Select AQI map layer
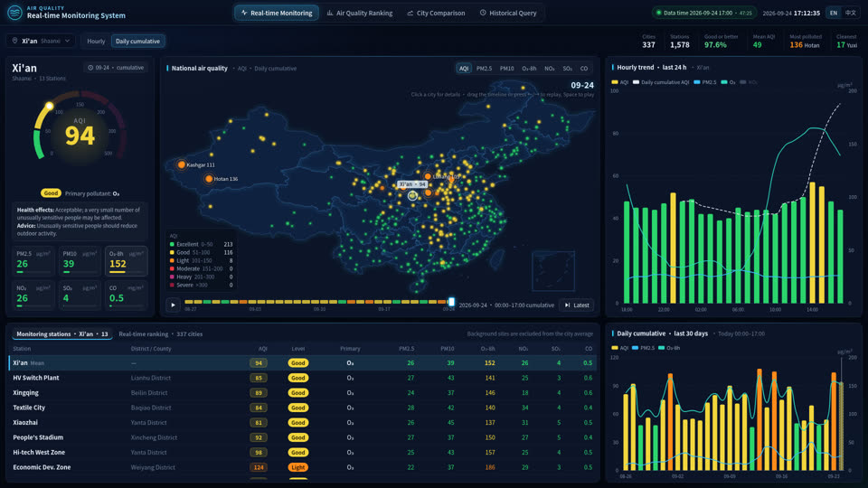The width and height of the screenshot is (868, 488). [463, 69]
